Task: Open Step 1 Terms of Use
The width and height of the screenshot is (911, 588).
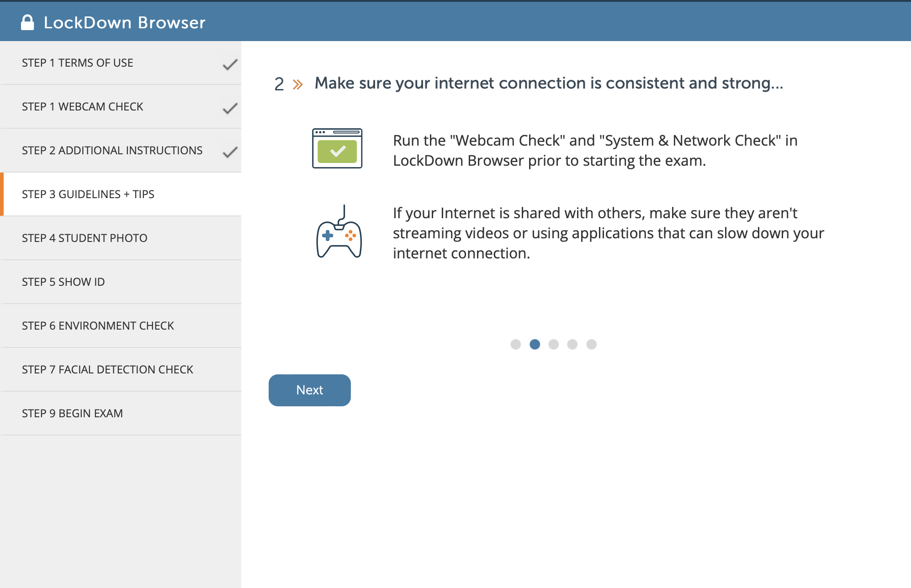Action: click(x=121, y=63)
